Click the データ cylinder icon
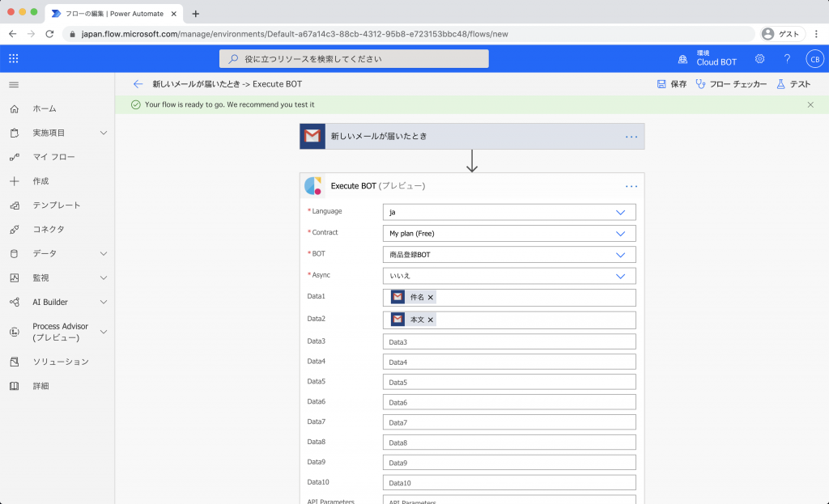This screenshot has height=504, width=829. tap(15, 253)
